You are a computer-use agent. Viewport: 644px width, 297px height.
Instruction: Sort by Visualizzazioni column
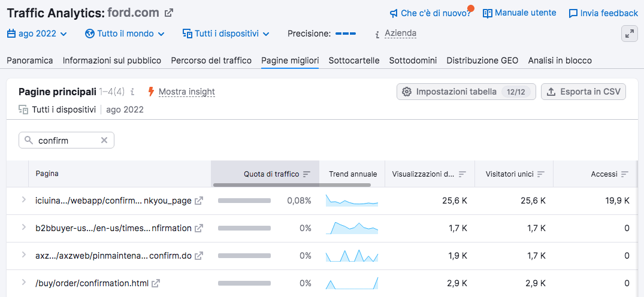[462, 174]
